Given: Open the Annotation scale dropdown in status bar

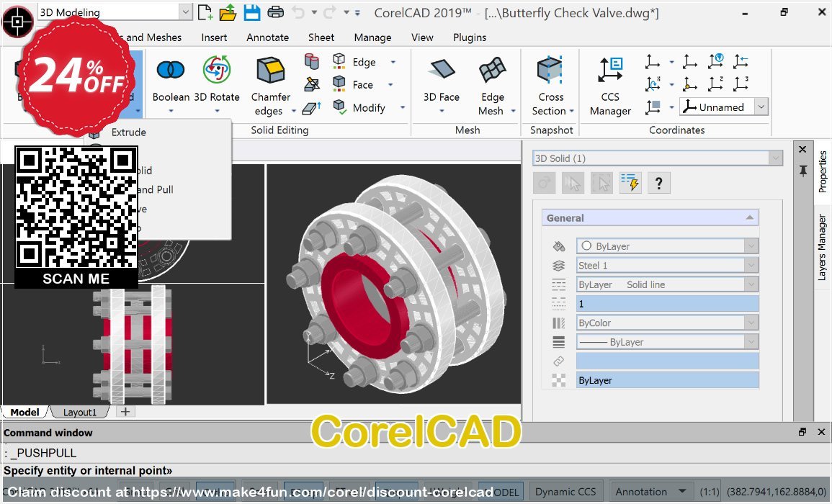Looking at the screenshot, I should [x=682, y=491].
